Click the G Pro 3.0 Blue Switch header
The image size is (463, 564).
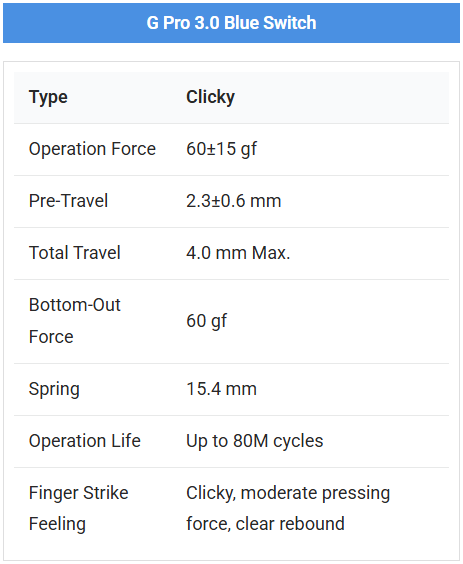pyautogui.click(x=231, y=23)
